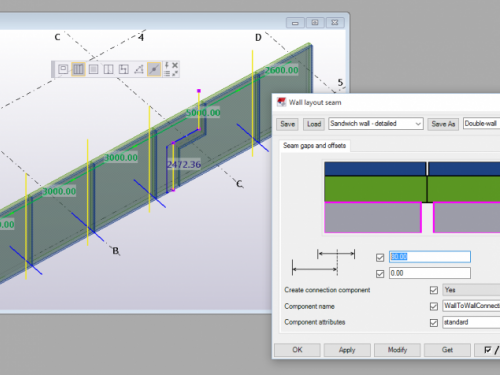Choose the stepped seam icon in toolbar

click(124, 69)
